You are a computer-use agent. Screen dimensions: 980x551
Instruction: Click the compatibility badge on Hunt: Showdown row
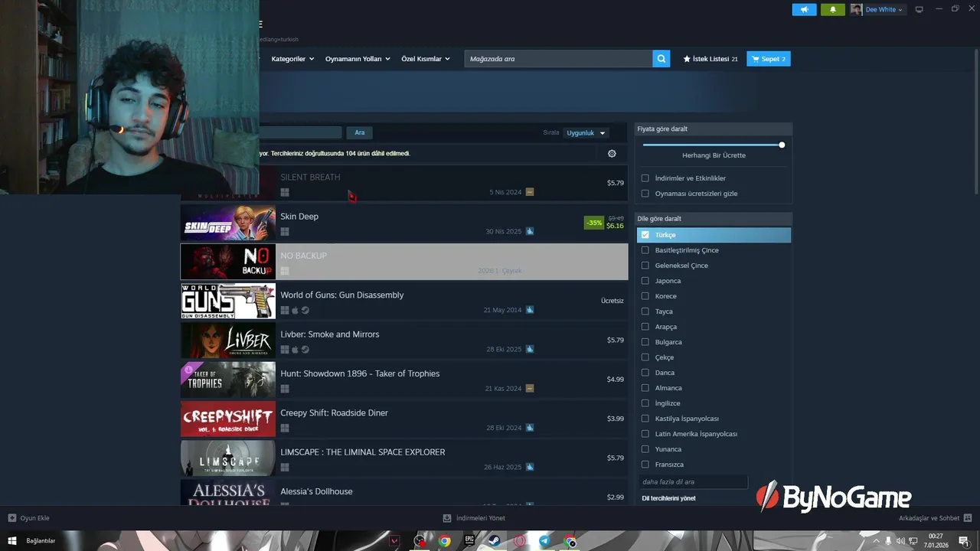tap(530, 389)
